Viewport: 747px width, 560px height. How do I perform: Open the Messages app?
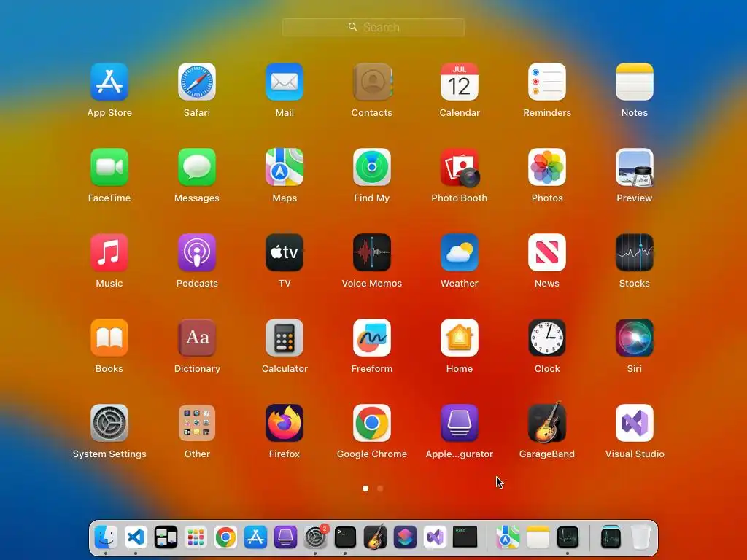(x=197, y=167)
